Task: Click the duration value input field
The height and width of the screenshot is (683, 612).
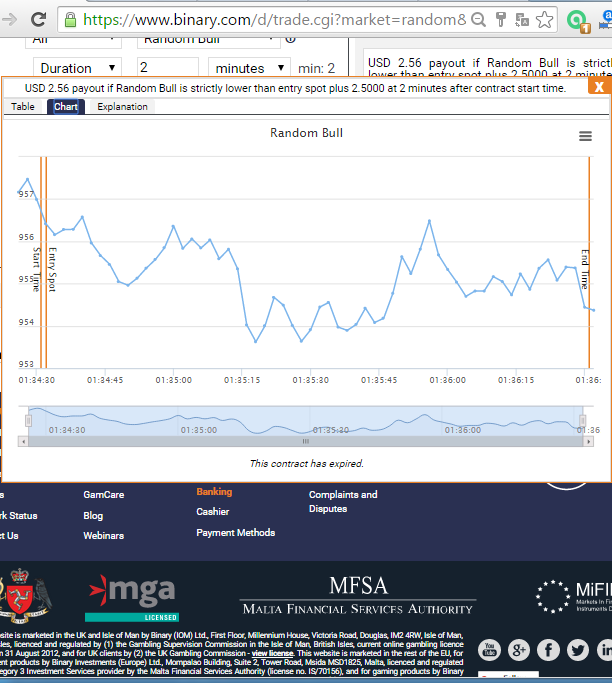Action: 168,68
